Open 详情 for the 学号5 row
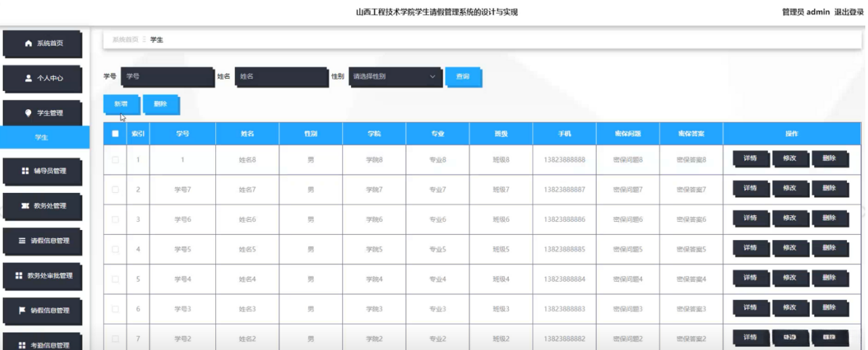The height and width of the screenshot is (350, 868). click(750, 248)
